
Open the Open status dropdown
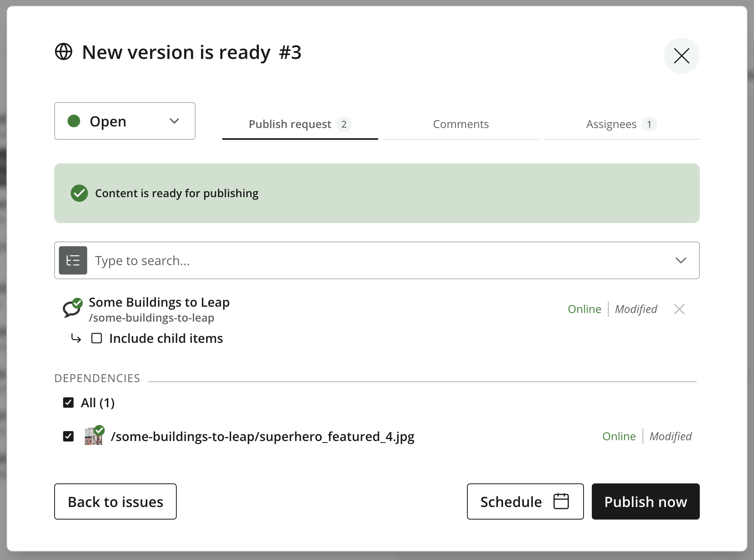tap(125, 121)
